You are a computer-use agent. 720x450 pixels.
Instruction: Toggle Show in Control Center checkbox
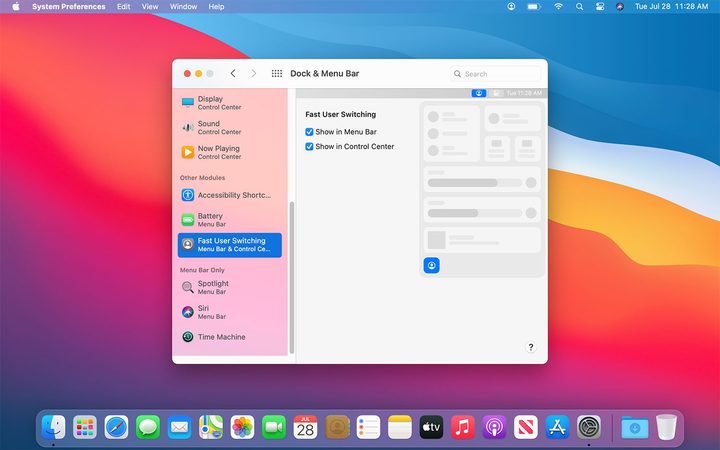point(309,146)
